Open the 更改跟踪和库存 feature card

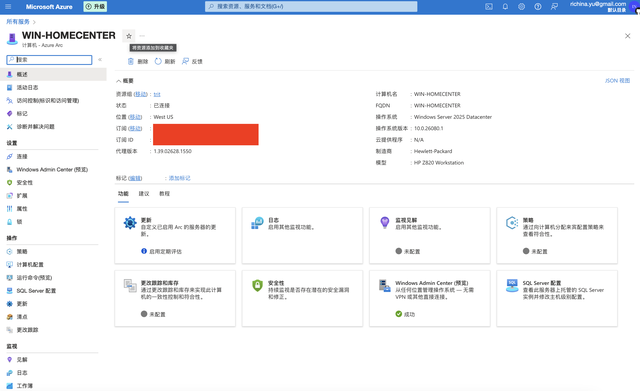click(175, 298)
